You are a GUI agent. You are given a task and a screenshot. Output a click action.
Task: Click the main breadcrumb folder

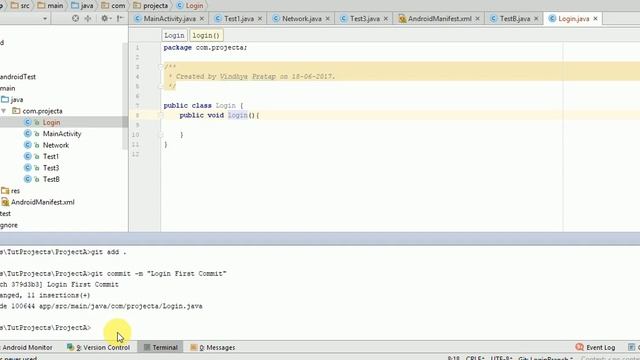pyautogui.click(x=50, y=6)
